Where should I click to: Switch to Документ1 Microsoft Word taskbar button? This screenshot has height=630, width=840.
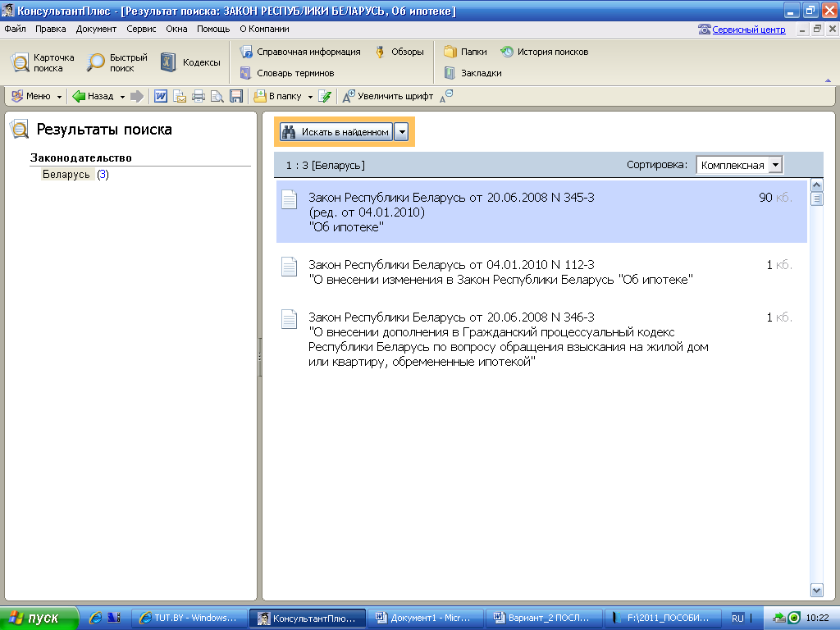[426, 619]
